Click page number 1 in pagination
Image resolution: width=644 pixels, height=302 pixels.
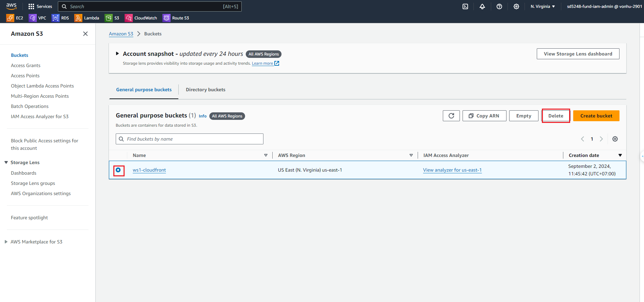592,139
